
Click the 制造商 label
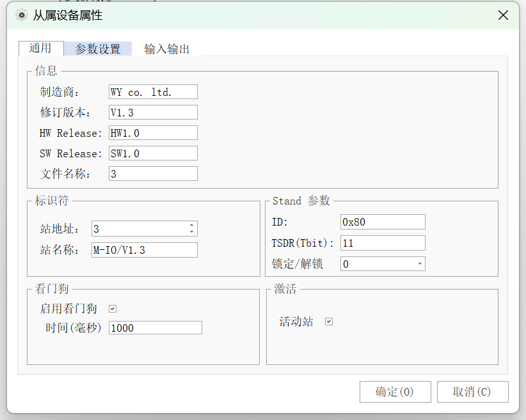(x=60, y=92)
